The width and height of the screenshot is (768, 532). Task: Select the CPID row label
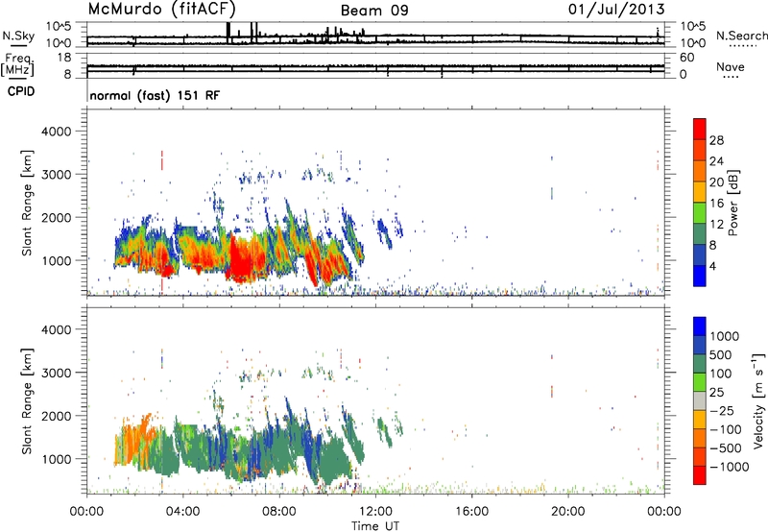tap(21, 91)
